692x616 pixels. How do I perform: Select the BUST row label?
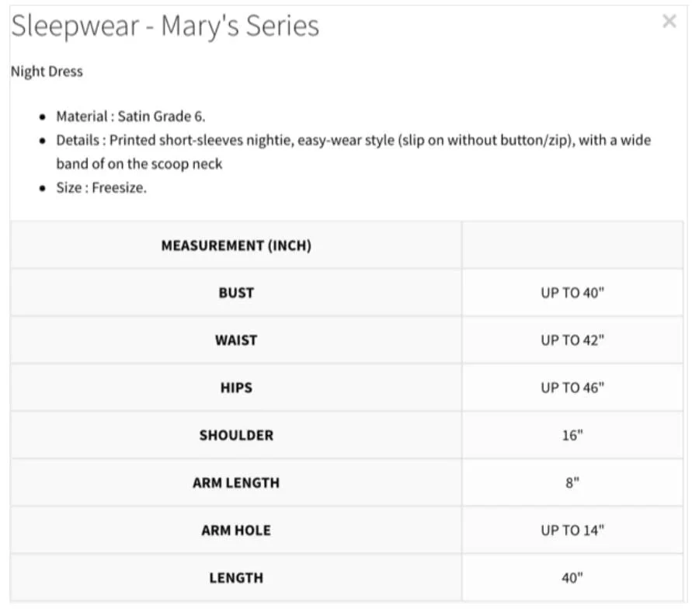[x=236, y=293]
